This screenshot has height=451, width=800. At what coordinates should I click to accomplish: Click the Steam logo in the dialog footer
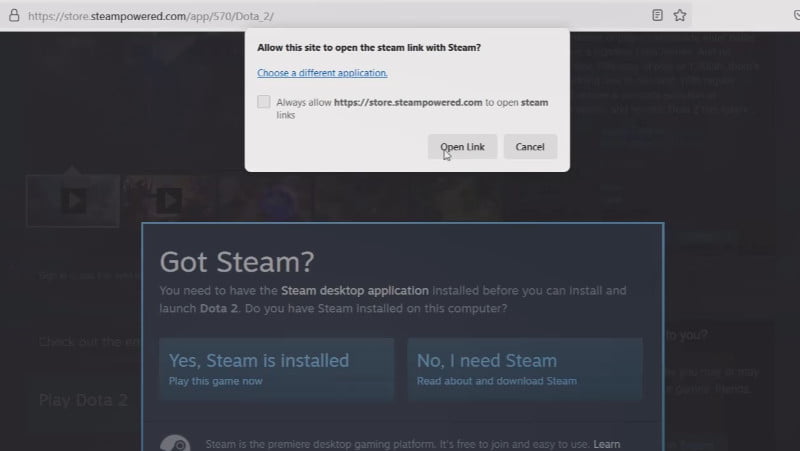coord(175,443)
